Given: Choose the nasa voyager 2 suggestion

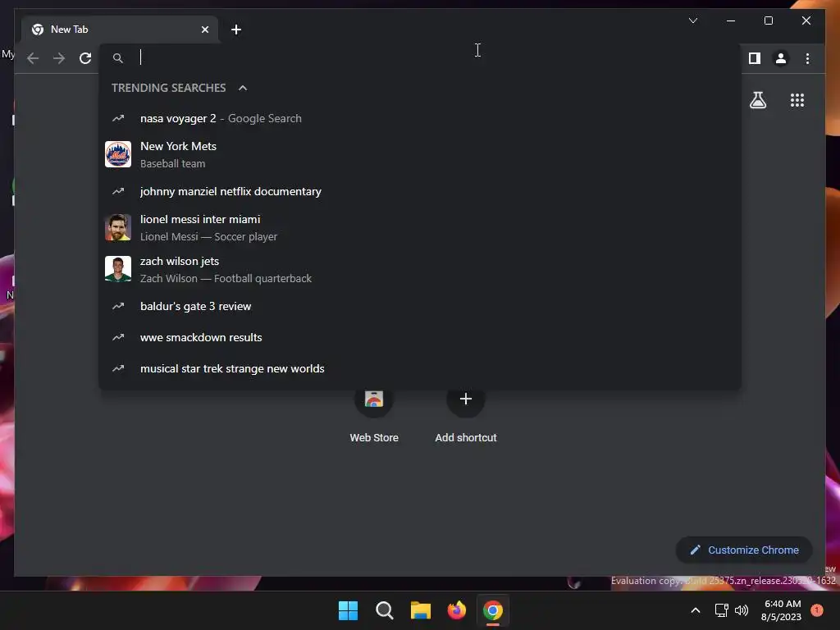Looking at the screenshot, I should click(x=420, y=118).
